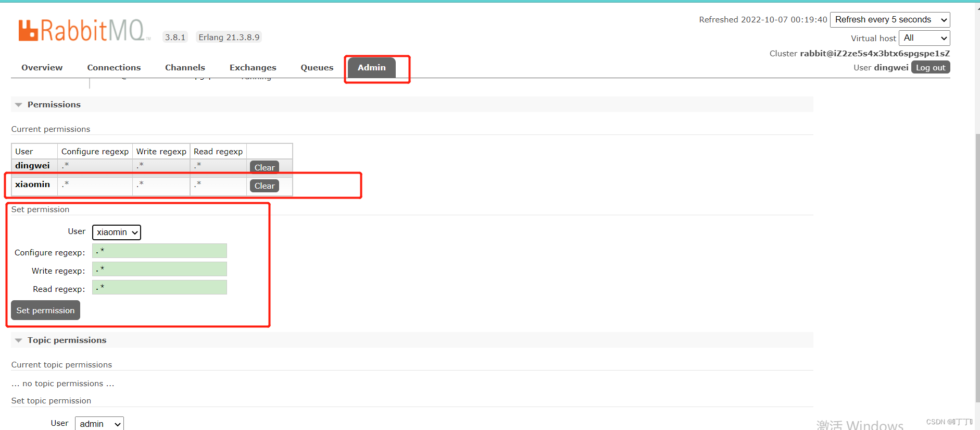The height and width of the screenshot is (430, 980).
Task: Click the Read regexp column header
Action: 218,152
